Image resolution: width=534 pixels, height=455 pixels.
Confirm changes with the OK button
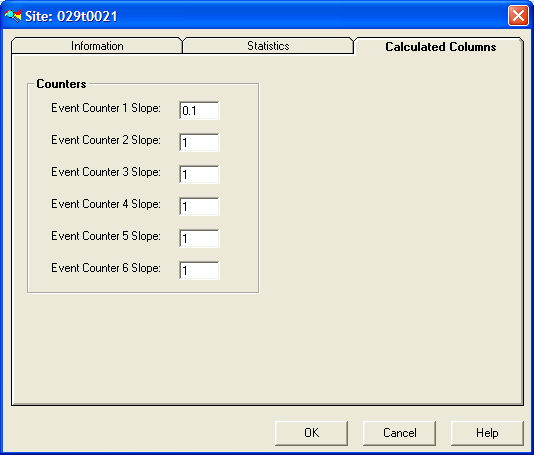tap(311, 433)
